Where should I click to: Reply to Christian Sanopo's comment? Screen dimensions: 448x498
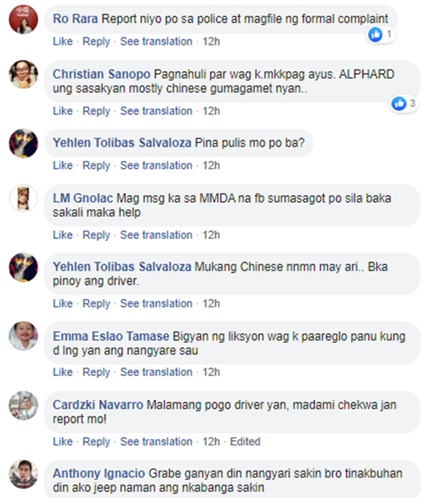tap(96, 111)
